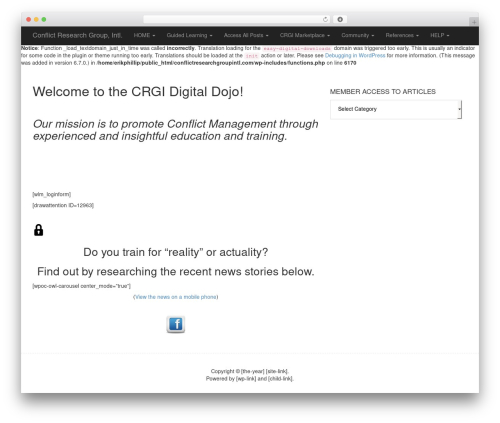The image size is (500, 423).
Task: Open a new browser tab with plus
Action: coord(474,22)
